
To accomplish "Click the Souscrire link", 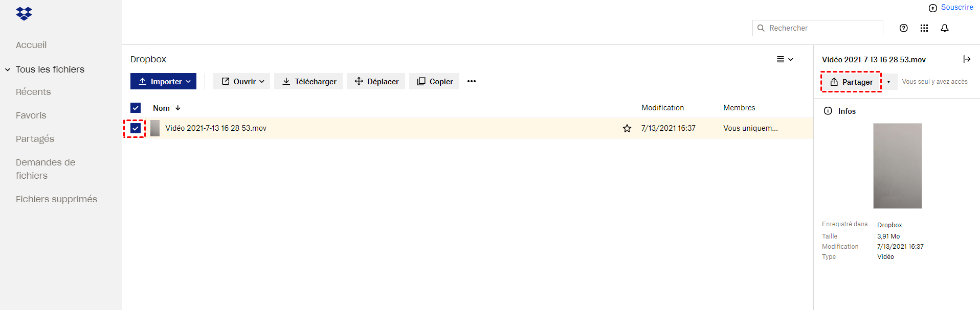I will tap(957, 7).
